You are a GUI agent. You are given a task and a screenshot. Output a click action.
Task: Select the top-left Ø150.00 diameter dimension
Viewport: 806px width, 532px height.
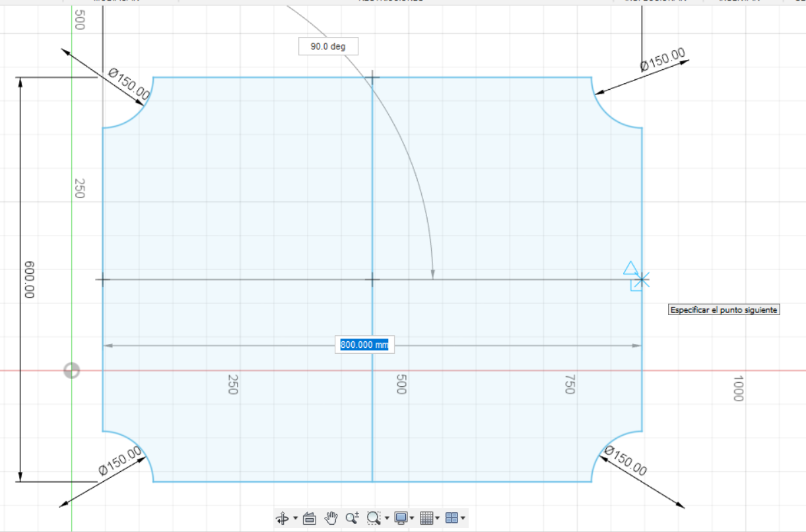pyautogui.click(x=128, y=84)
